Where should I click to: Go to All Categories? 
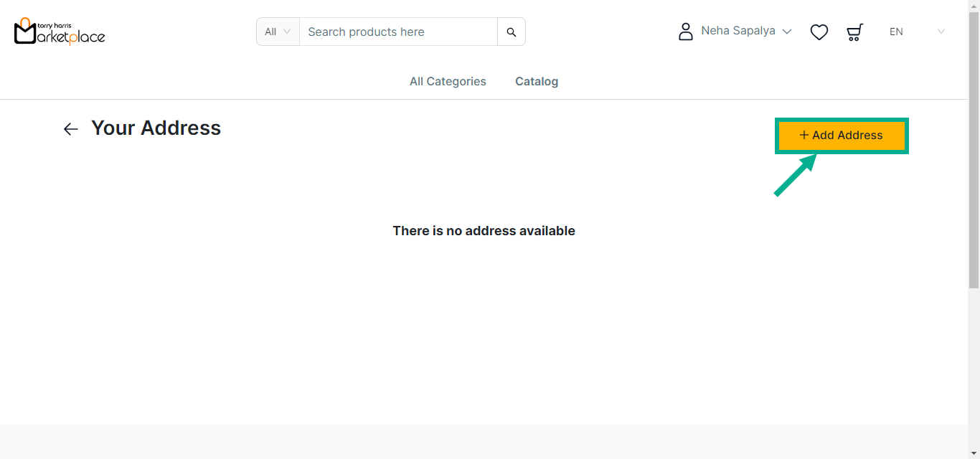[448, 82]
